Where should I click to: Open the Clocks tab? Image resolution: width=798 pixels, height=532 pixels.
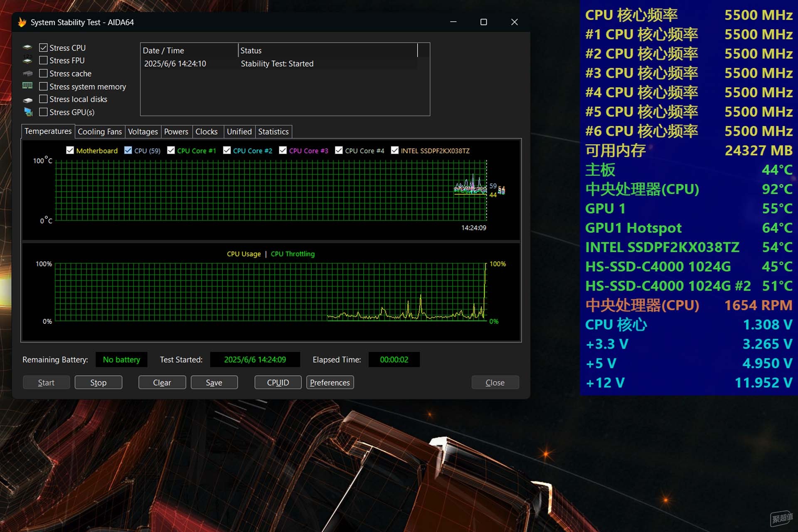coord(207,132)
